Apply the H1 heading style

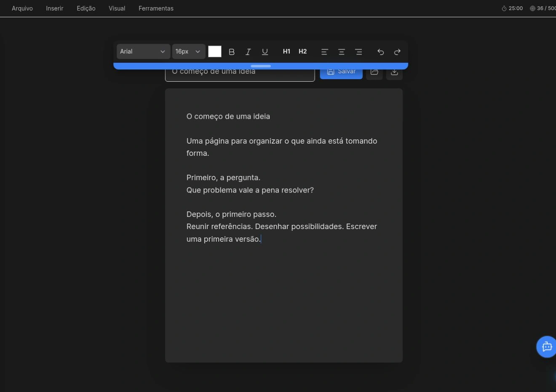point(286,51)
